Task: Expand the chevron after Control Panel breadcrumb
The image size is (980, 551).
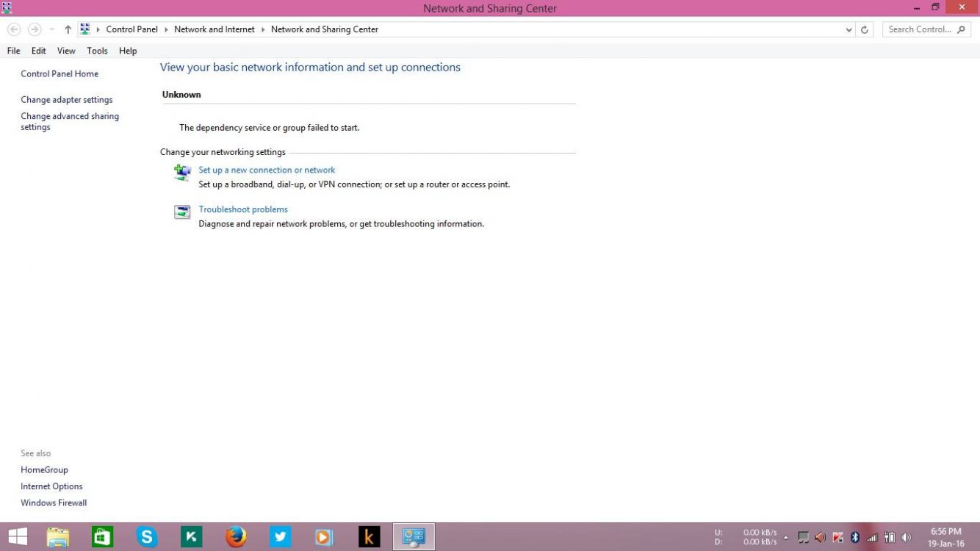Action: [166, 29]
